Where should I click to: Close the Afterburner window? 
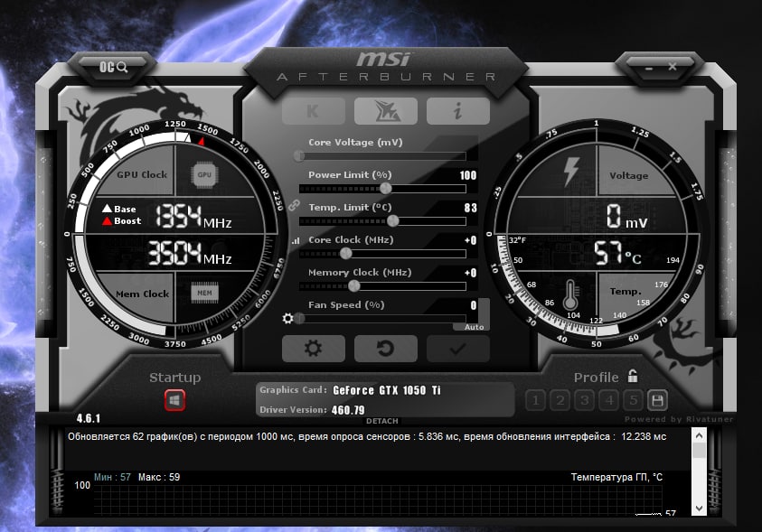(x=673, y=67)
